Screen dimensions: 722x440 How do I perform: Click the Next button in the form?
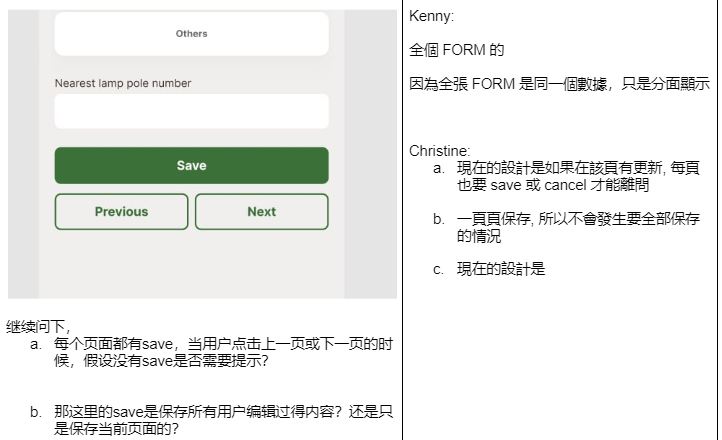261,211
